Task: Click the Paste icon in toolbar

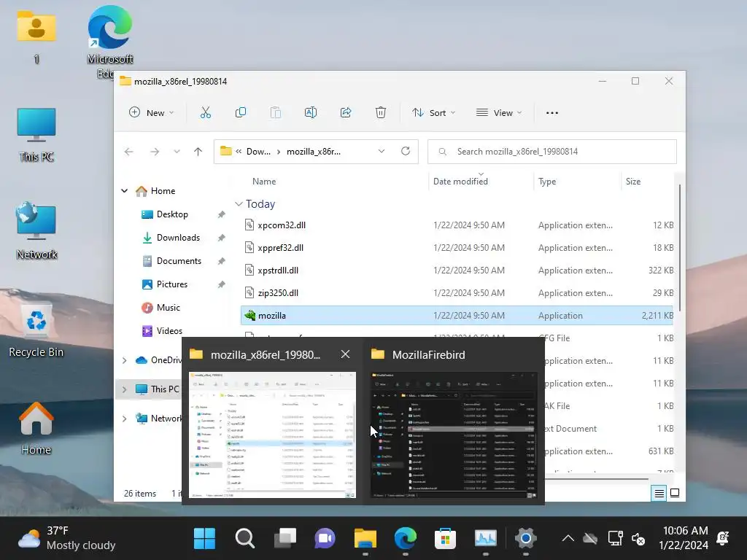Action: [x=275, y=113]
